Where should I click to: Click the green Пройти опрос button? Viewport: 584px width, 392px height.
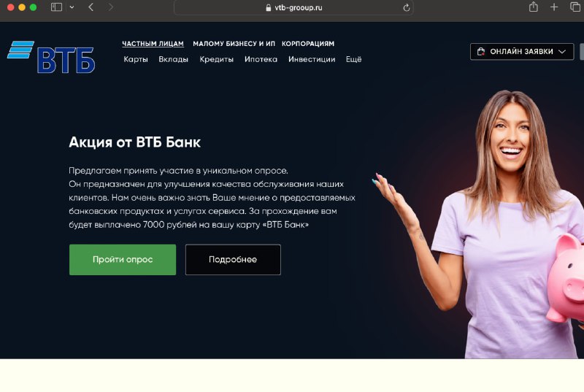tap(123, 259)
